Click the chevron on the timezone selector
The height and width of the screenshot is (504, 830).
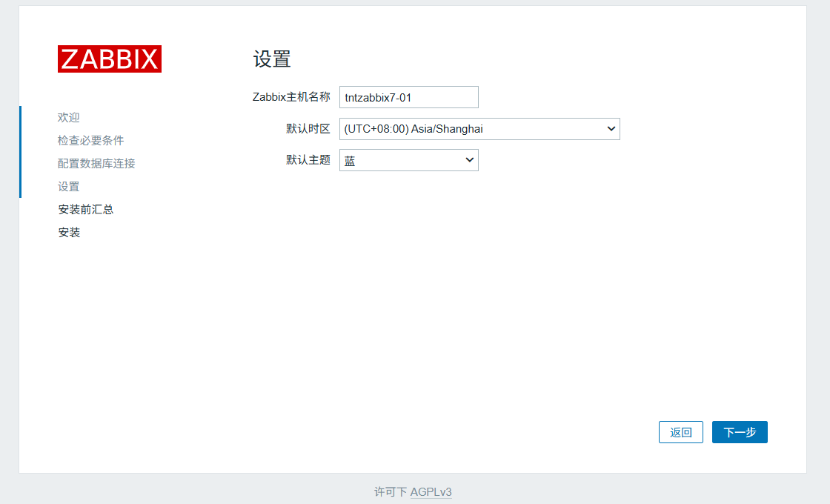click(611, 128)
